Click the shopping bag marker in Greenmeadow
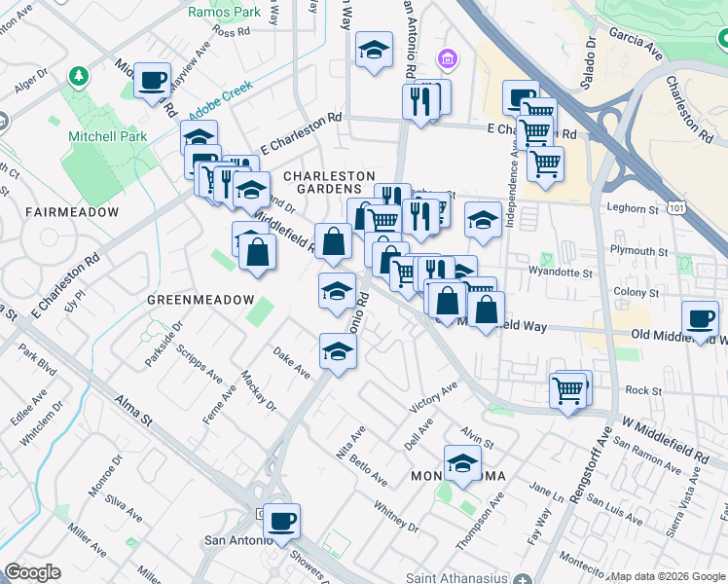 click(257, 253)
